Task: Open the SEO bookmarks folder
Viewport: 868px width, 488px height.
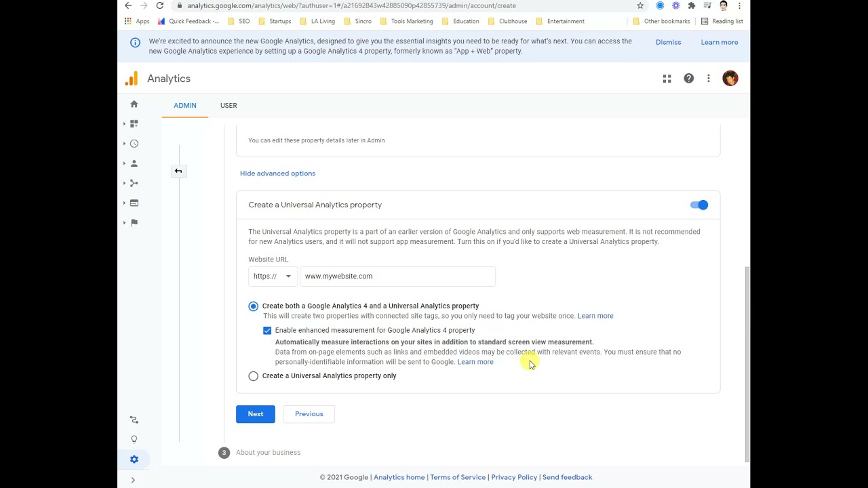Action: [239, 21]
